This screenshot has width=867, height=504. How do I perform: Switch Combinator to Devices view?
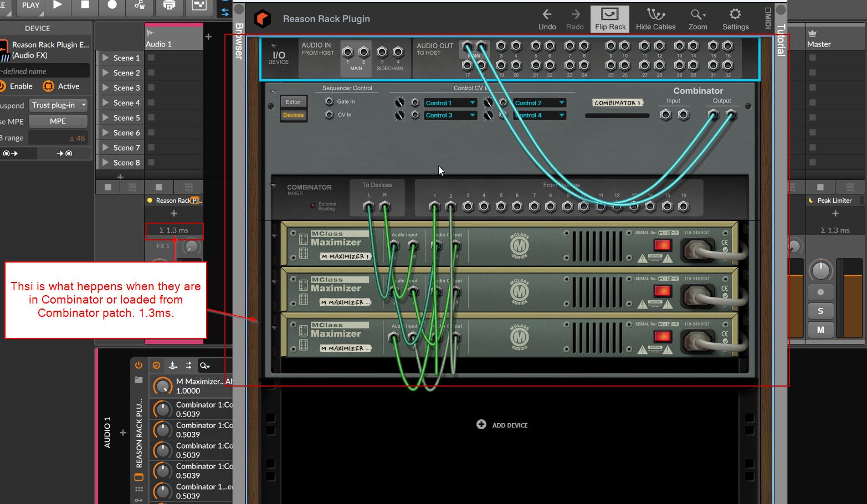(293, 115)
